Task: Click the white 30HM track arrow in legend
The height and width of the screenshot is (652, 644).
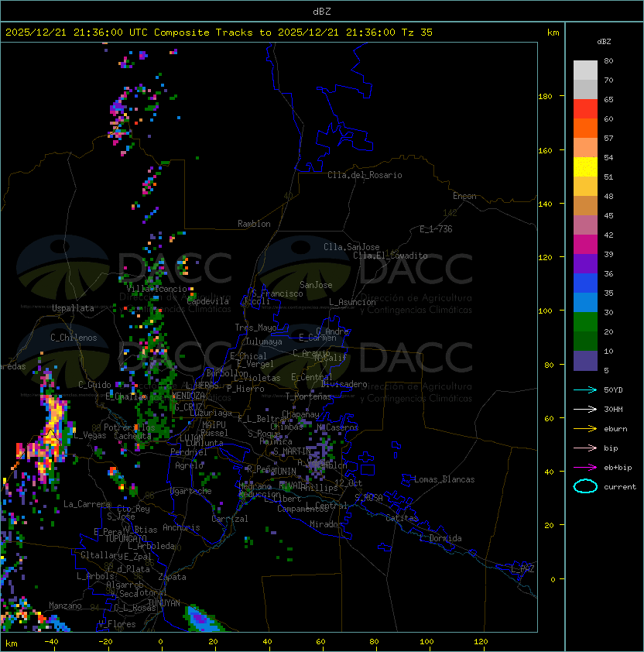Action: coord(585,409)
